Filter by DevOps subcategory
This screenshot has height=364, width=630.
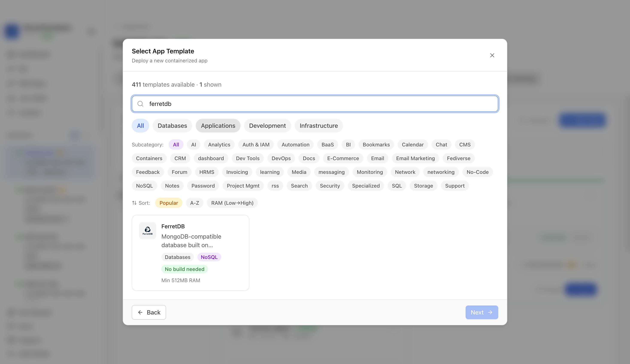[281, 158]
